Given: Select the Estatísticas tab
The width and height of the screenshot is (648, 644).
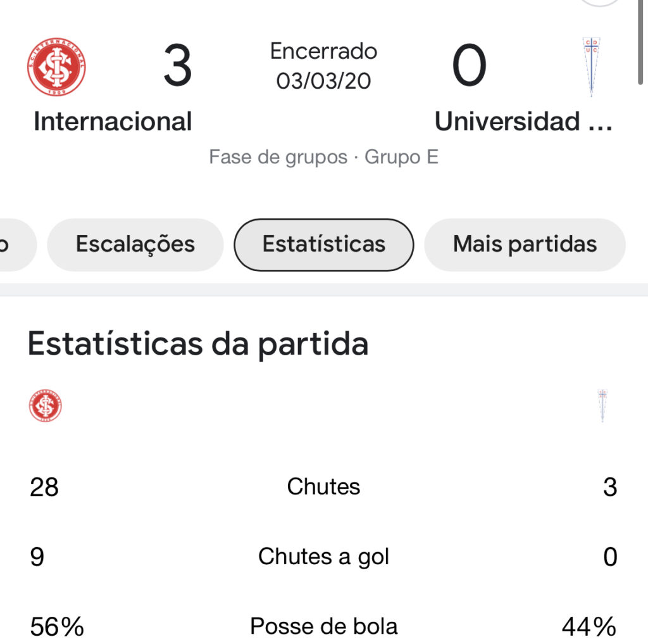Looking at the screenshot, I should tap(323, 244).
